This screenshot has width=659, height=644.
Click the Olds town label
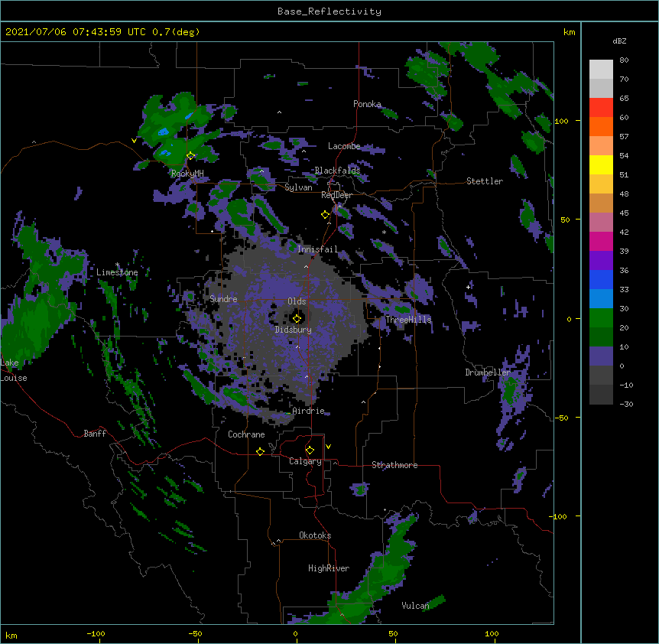click(x=297, y=301)
